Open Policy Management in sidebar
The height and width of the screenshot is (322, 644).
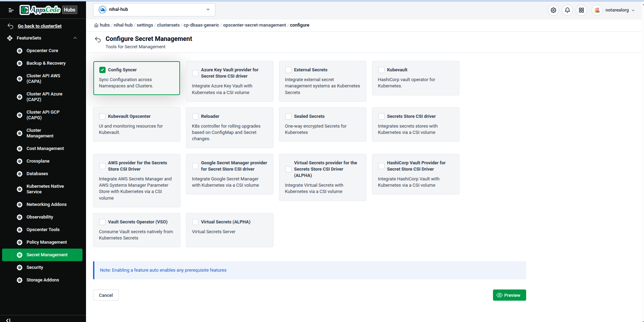pyautogui.click(x=42, y=242)
